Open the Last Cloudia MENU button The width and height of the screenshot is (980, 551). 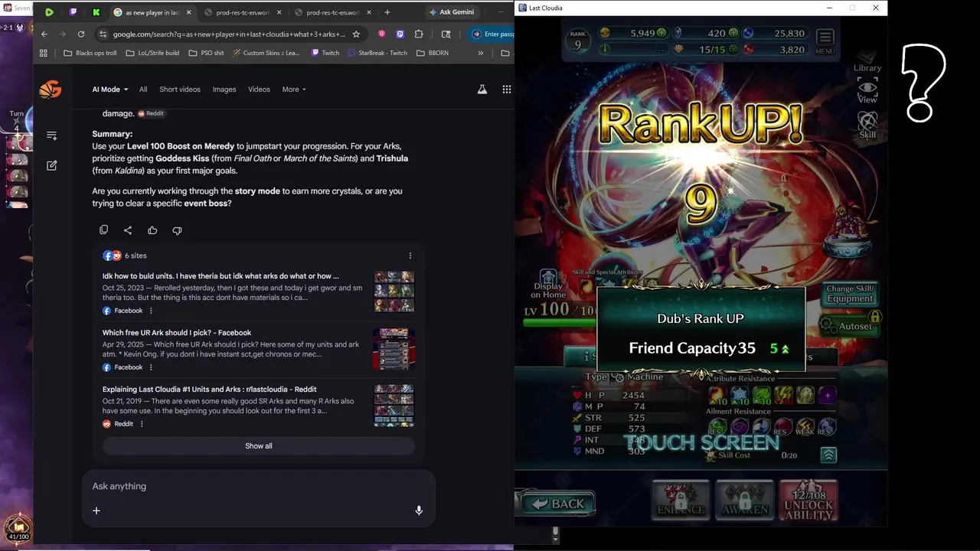(x=825, y=41)
